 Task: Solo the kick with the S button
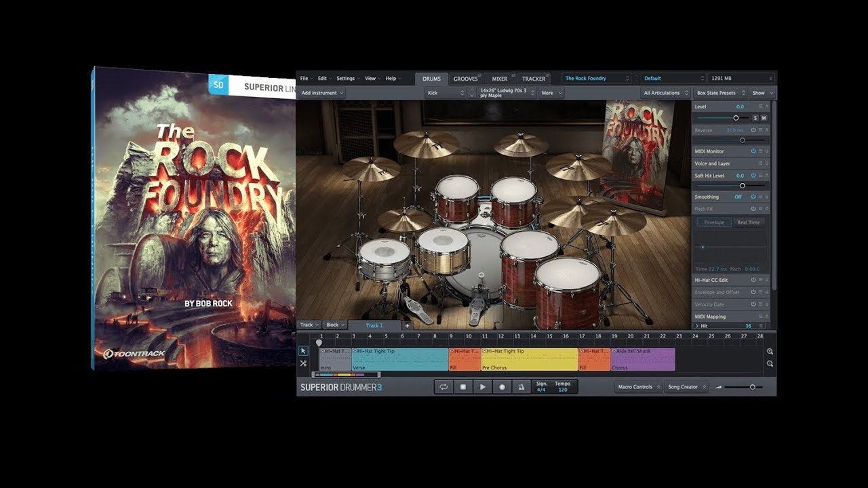(755, 118)
